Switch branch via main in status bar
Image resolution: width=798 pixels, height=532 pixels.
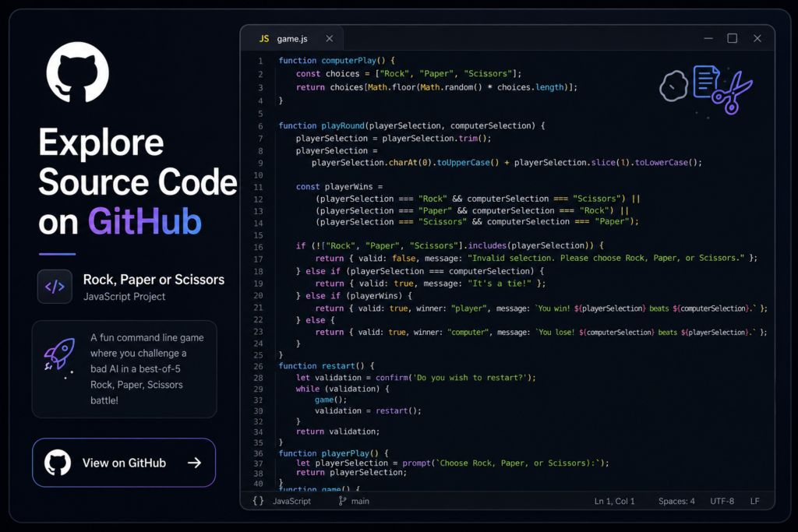(x=360, y=501)
